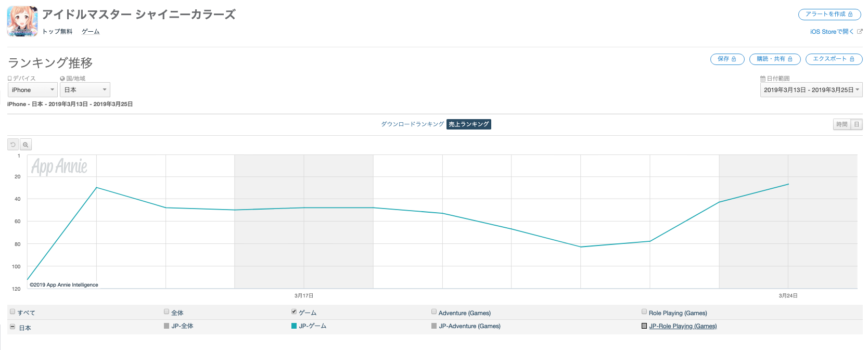Screen dimensions: 868x350
Task: Click the JP-Role Playing (Games) link
Action: click(x=683, y=326)
